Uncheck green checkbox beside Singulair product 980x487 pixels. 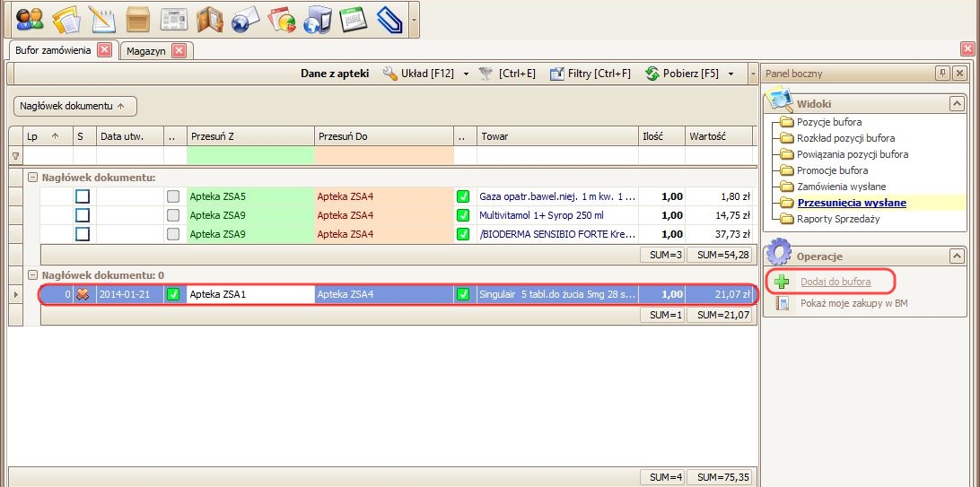(463, 294)
